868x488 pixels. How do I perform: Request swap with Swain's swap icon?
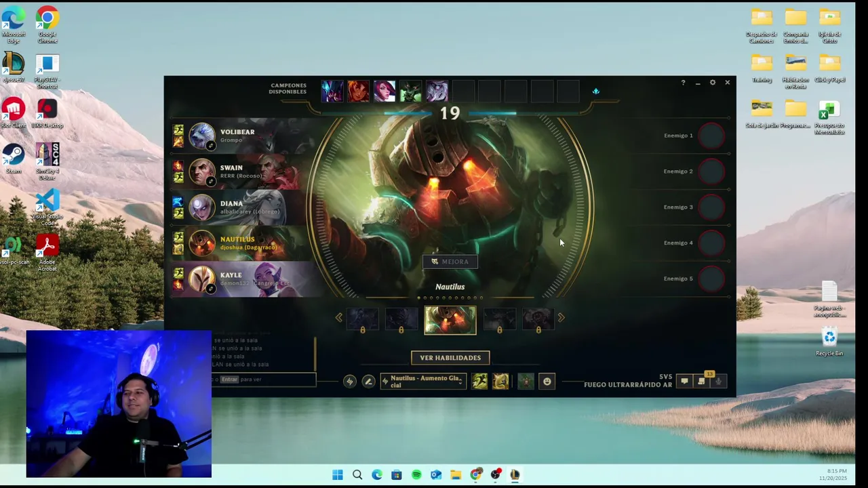tap(211, 181)
